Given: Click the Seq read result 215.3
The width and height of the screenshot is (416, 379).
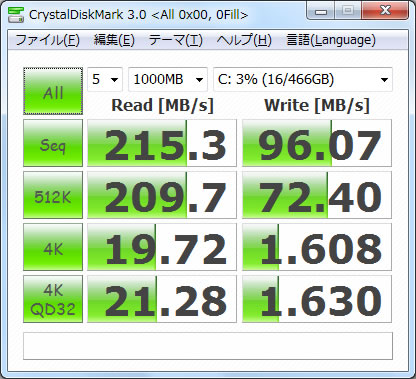Looking at the screenshot, I should pos(162,143).
